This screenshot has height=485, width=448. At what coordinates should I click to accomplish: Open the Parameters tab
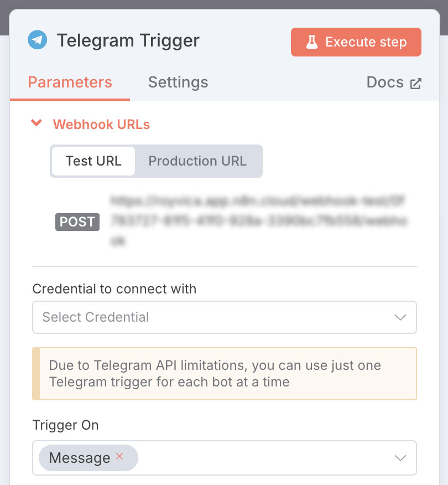pyautogui.click(x=70, y=82)
